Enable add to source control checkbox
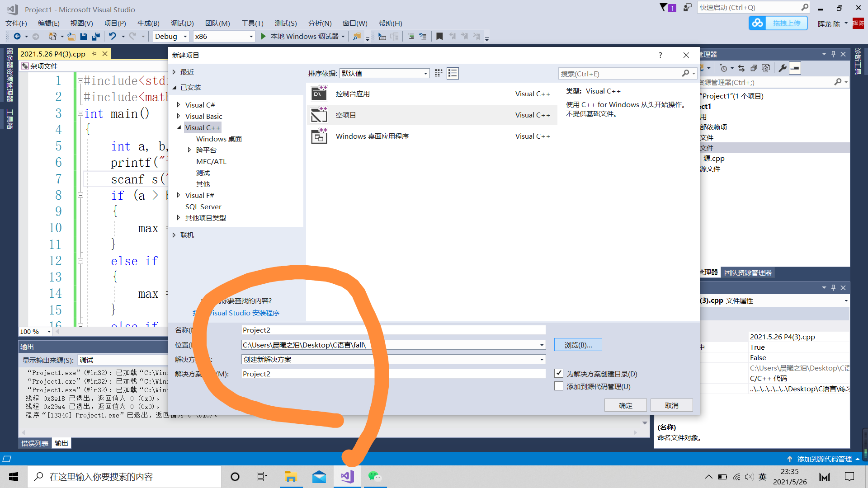 click(x=559, y=386)
